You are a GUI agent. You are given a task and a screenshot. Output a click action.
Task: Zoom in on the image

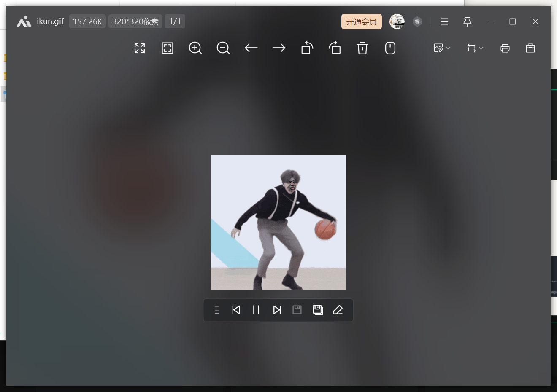pyautogui.click(x=195, y=48)
